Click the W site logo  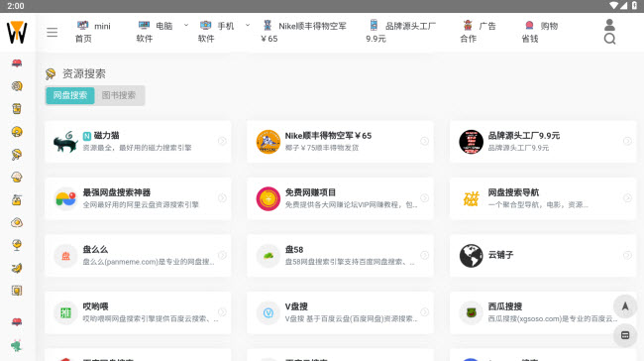coord(17,32)
